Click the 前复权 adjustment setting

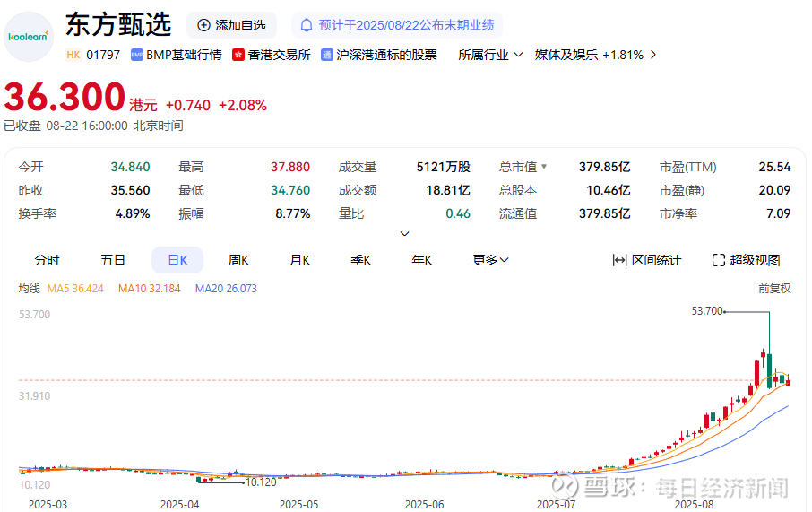(774, 289)
